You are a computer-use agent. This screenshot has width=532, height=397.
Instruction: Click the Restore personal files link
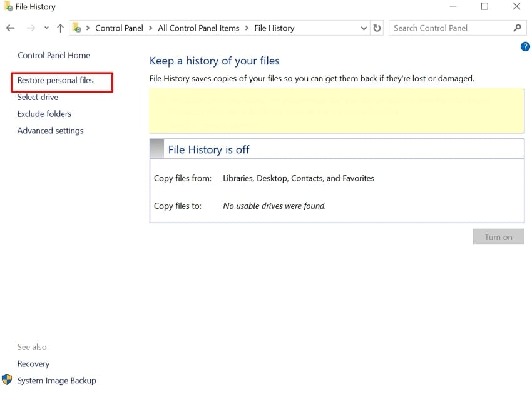tap(61, 80)
